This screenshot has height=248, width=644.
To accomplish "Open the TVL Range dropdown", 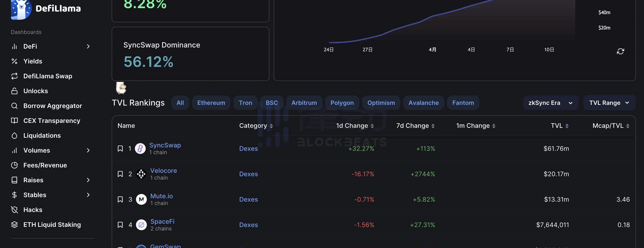I will [x=609, y=103].
